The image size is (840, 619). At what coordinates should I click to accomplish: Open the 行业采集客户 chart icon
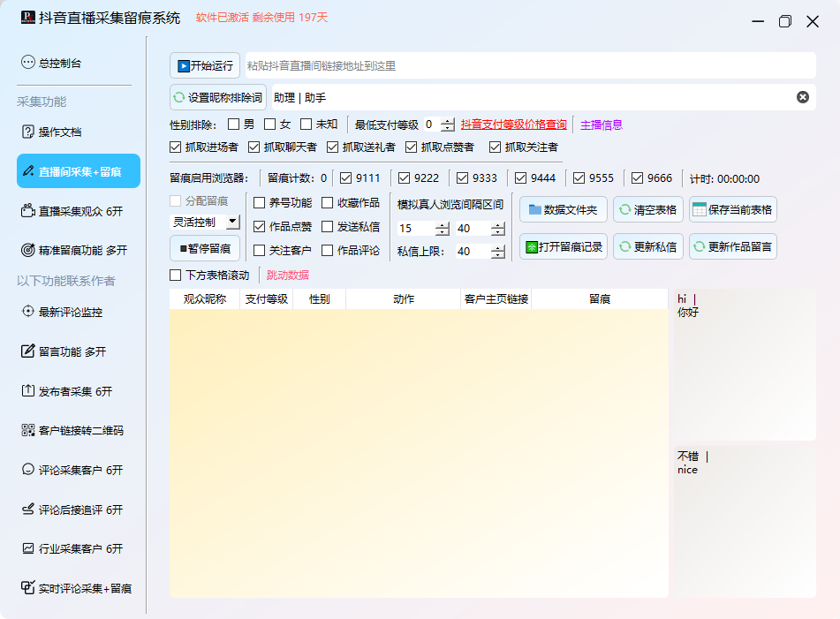28,548
